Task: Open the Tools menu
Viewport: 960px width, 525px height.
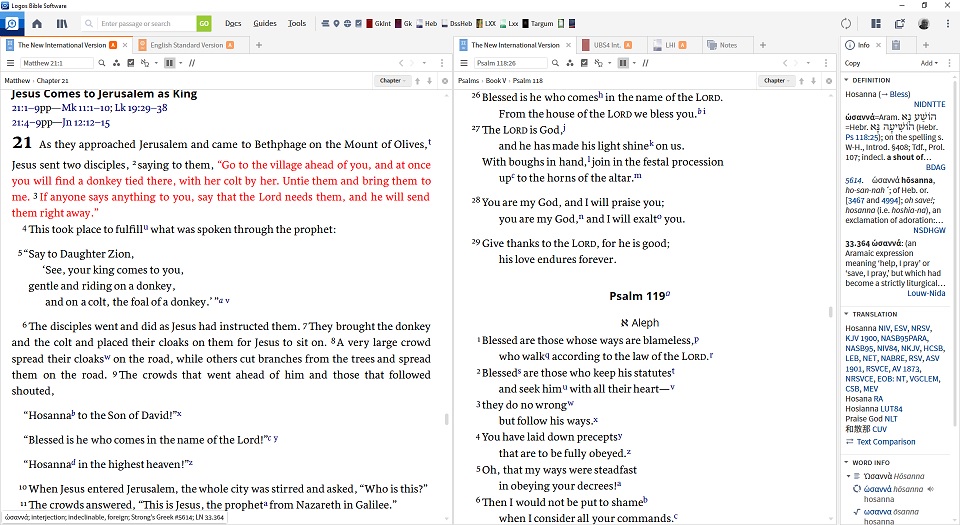Action: [297, 23]
